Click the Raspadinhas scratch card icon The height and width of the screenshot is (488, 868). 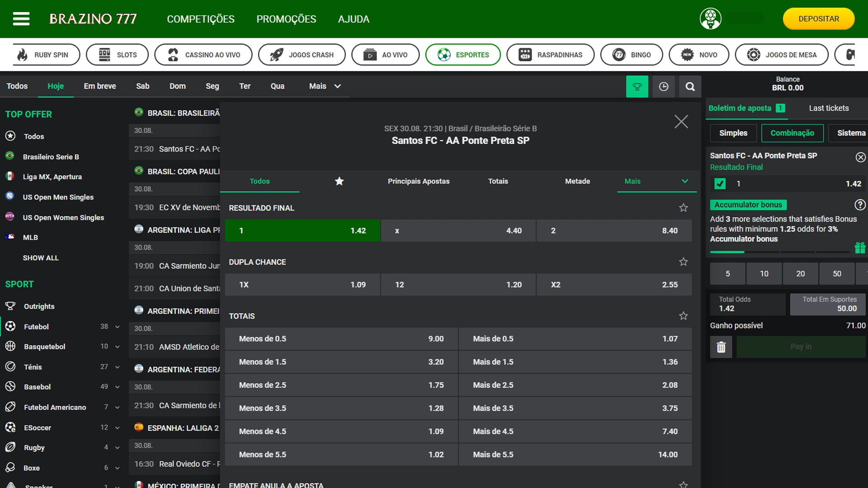point(524,54)
